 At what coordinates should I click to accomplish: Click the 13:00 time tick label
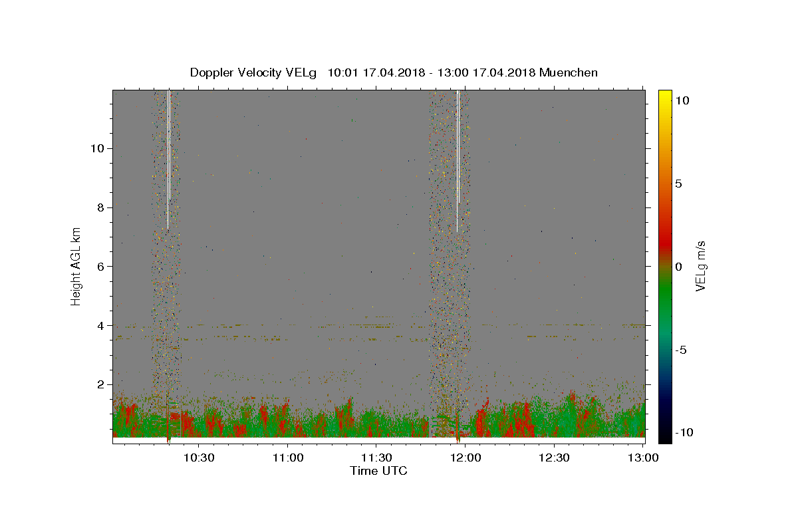(642, 458)
